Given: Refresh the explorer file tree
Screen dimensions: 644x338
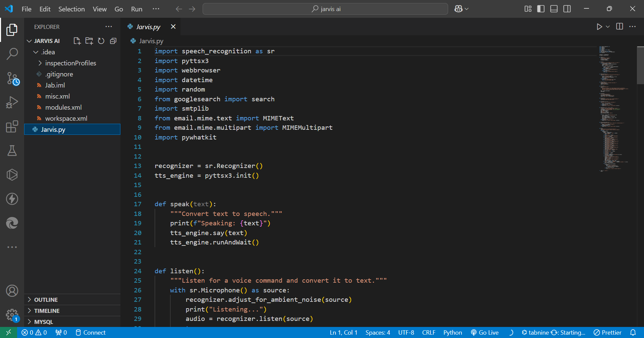Looking at the screenshot, I should point(101,41).
